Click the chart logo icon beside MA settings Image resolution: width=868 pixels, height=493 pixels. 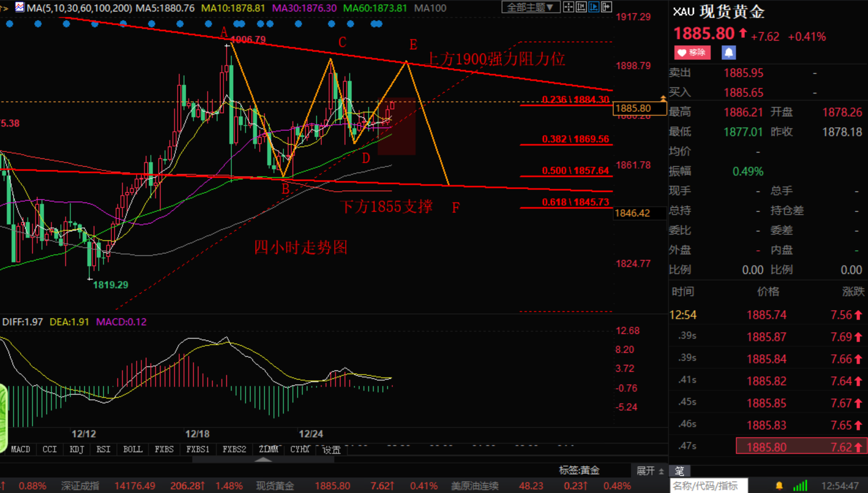tap(19, 7)
